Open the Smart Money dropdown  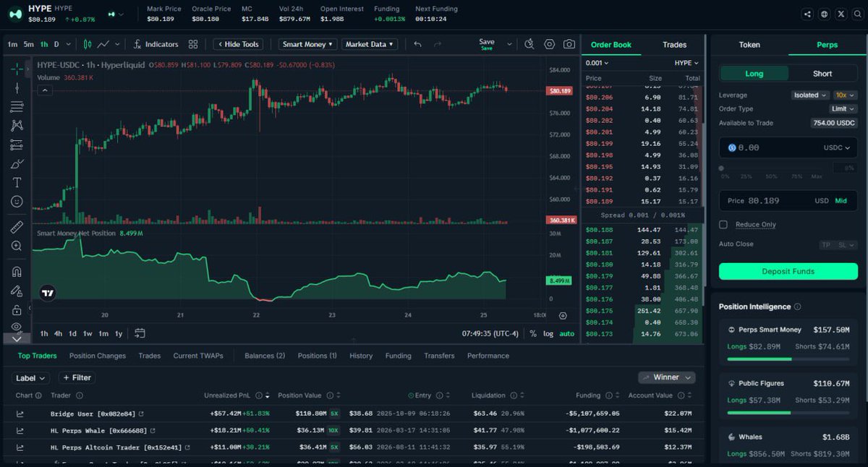pos(308,44)
